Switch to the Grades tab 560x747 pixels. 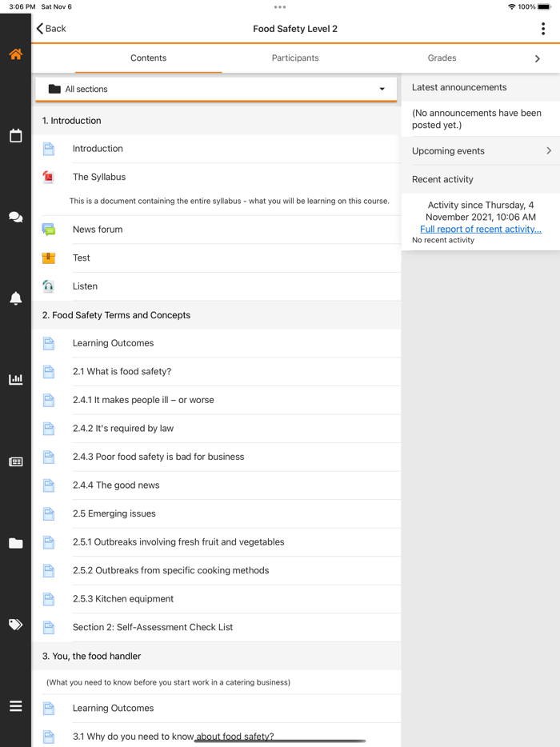point(442,58)
